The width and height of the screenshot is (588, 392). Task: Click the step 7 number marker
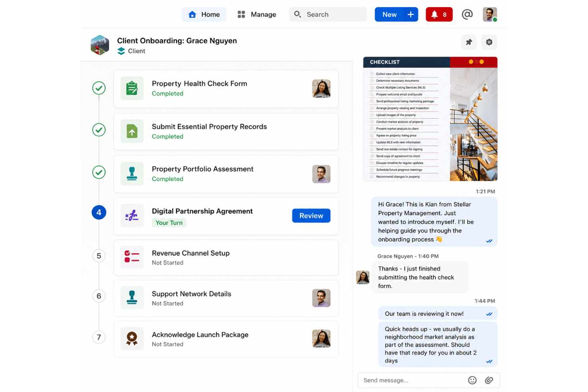click(99, 337)
